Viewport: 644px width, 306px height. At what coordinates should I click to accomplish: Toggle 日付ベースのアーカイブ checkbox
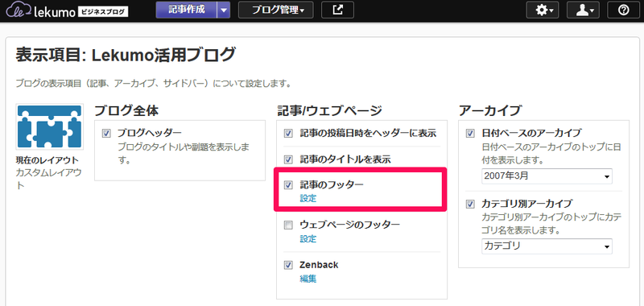click(x=470, y=133)
